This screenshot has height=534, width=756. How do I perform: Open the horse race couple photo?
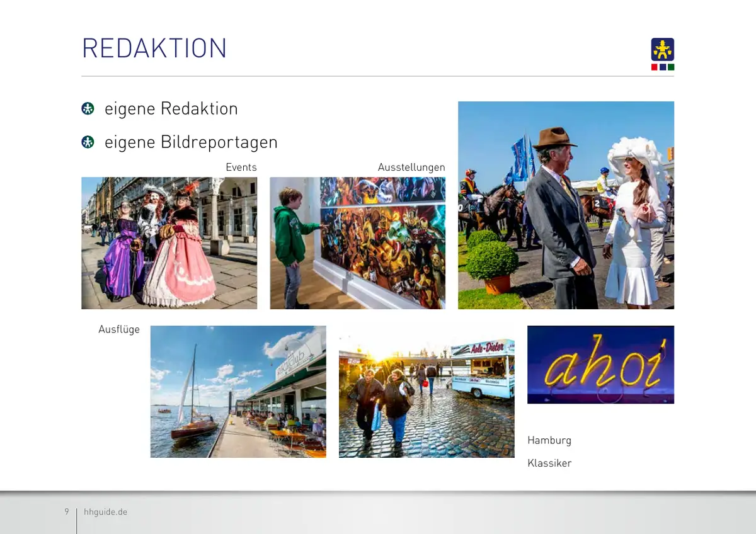[566, 205]
